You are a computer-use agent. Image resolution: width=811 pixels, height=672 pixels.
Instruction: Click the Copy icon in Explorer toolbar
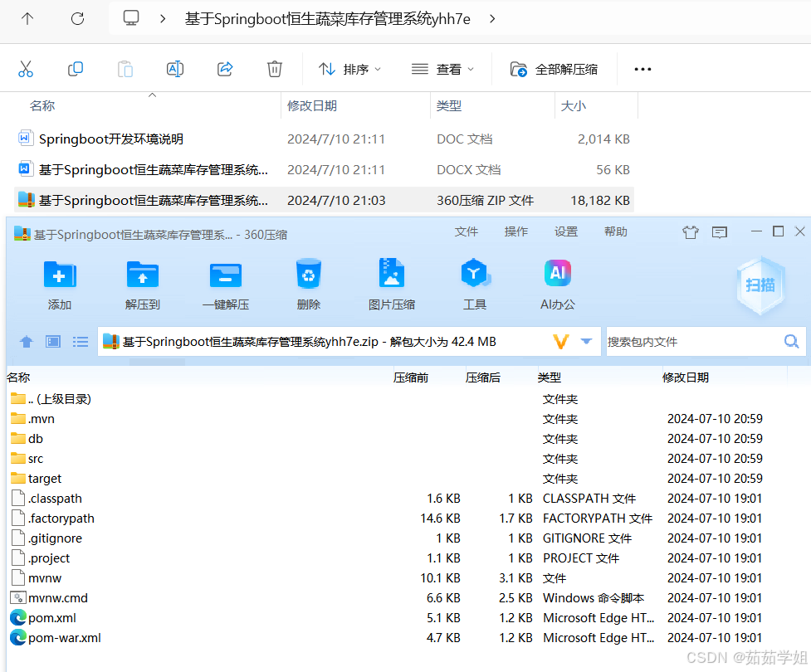click(75, 69)
